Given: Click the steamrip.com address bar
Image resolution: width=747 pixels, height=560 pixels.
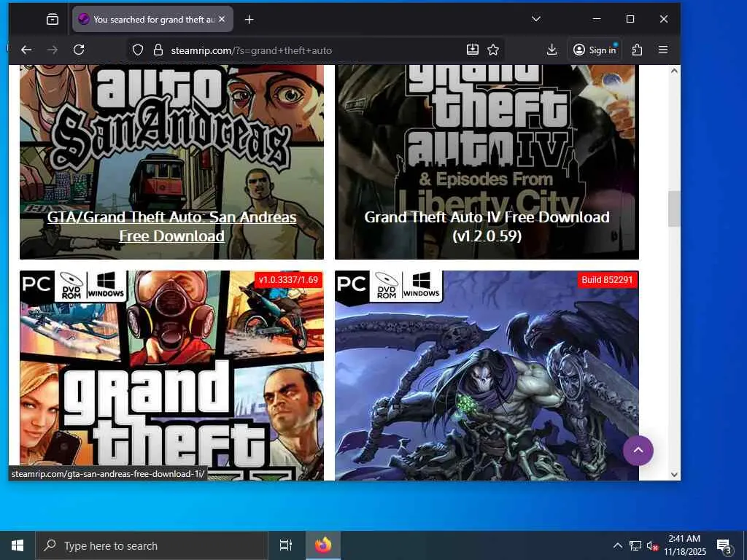Looking at the screenshot, I should pos(314,50).
